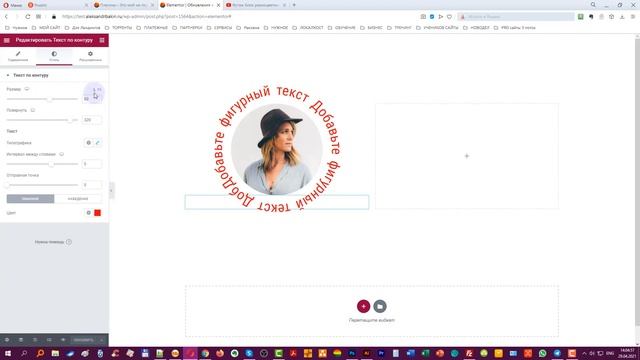640x360 pixels.
Task: Open WhatsApp from the taskbar
Action: coord(542,353)
